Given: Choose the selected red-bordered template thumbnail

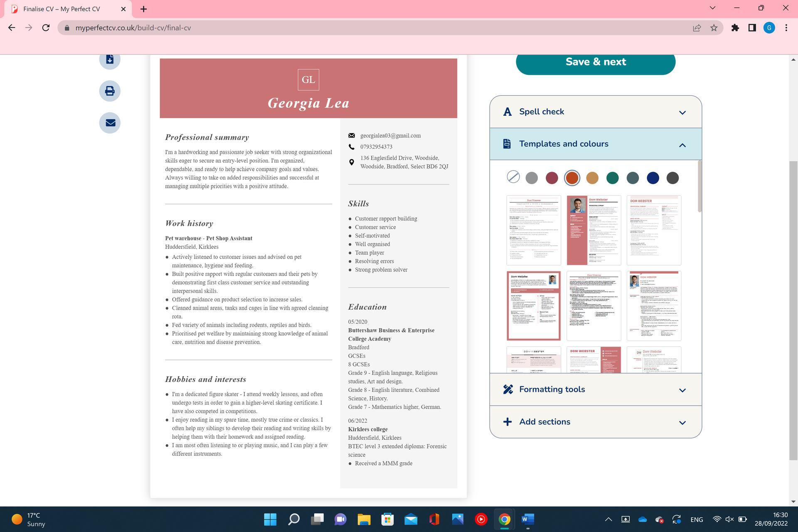Looking at the screenshot, I should pos(534,306).
